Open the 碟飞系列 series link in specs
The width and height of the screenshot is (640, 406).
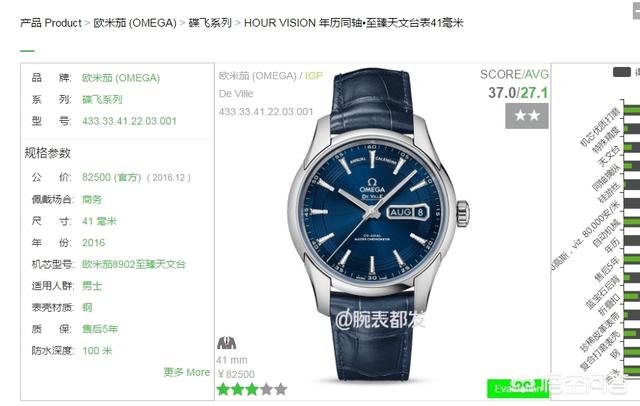pyautogui.click(x=102, y=100)
